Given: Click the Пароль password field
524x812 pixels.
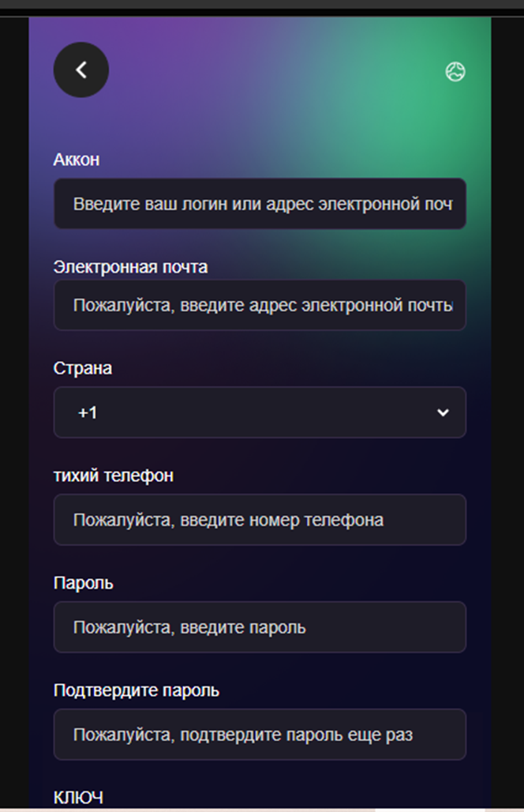Looking at the screenshot, I should pyautogui.click(x=259, y=627).
